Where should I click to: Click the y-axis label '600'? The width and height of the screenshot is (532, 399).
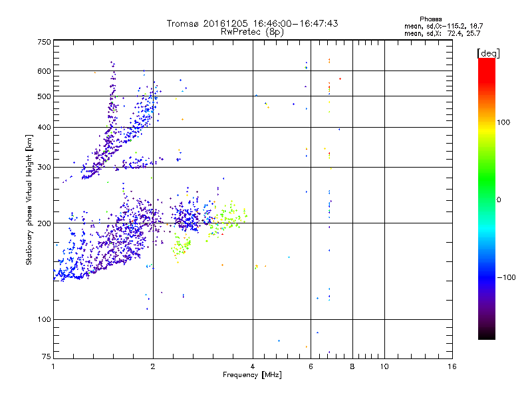(x=44, y=71)
